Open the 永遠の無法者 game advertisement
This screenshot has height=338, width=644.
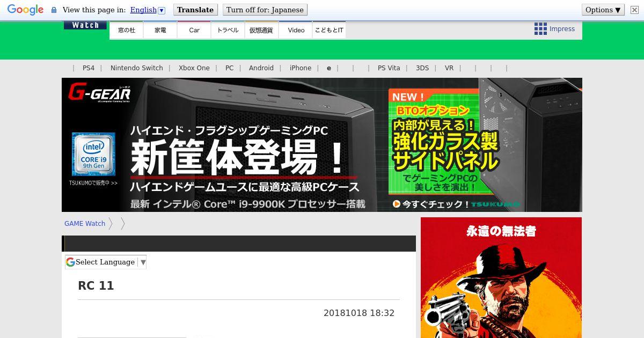pyautogui.click(x=501, y=277)
